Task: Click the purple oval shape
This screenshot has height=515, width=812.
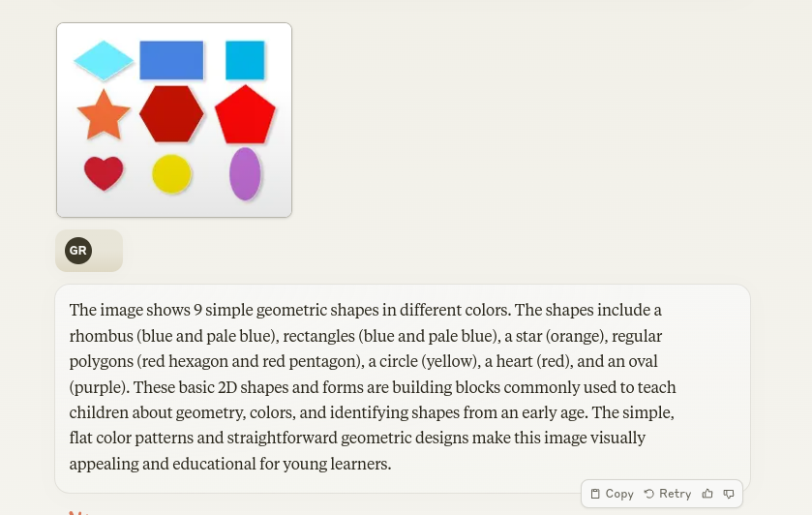Action: click(x=245, y=174)
